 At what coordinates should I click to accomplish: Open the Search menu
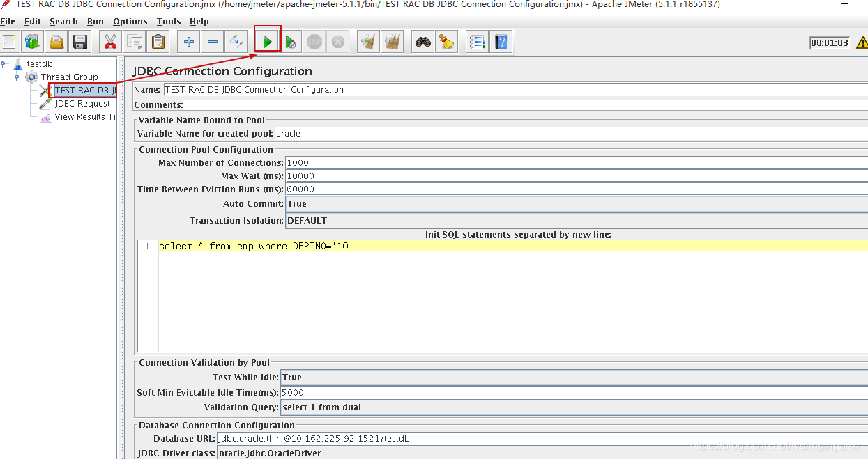coord(63,22)
